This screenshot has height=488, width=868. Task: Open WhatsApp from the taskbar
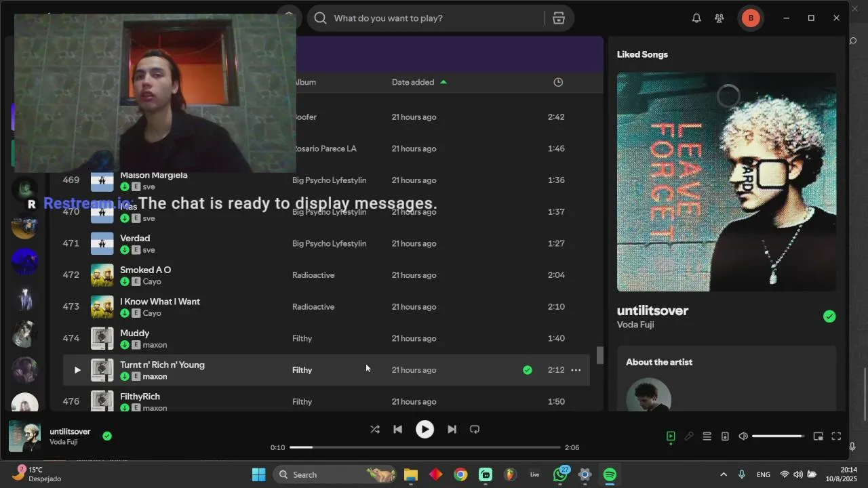pos(560,474)
